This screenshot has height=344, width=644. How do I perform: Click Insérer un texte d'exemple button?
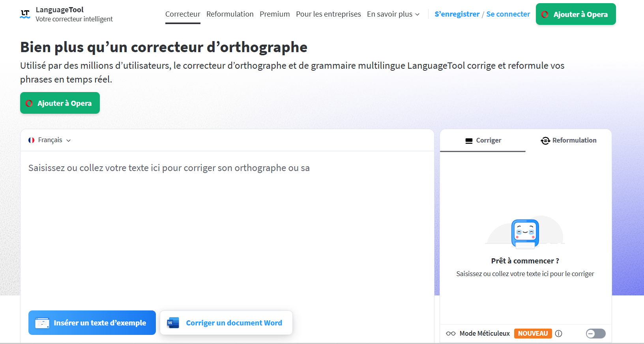(92, 323)
